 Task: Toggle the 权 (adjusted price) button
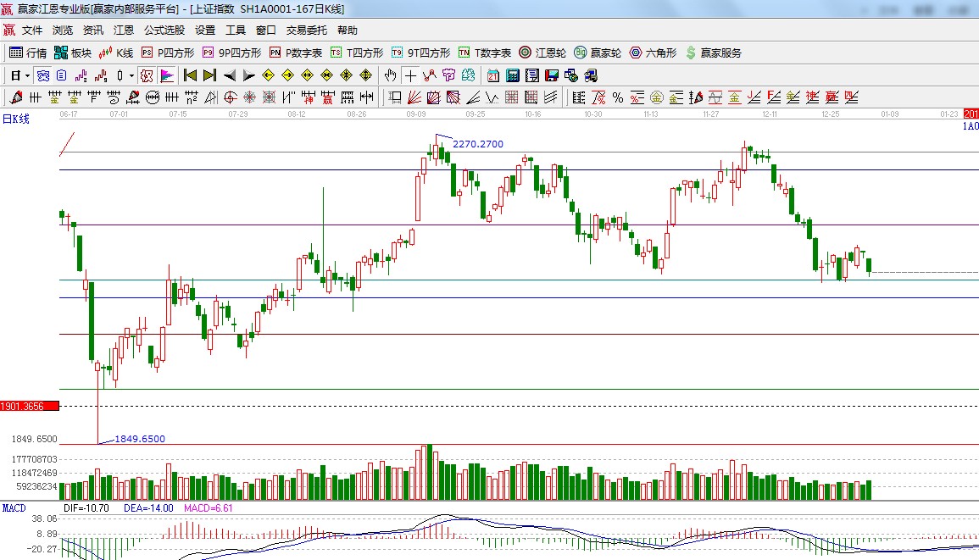[x=147, y=75]
